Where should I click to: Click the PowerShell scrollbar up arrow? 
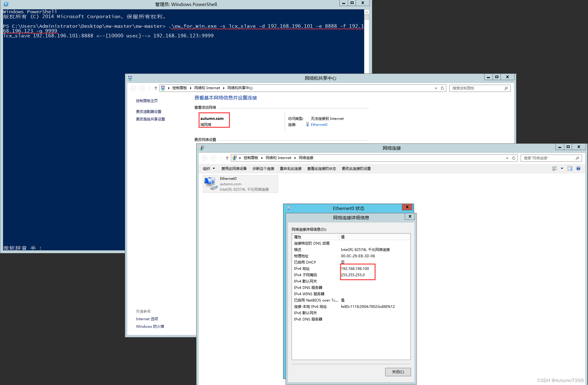[x=367, y=12]
